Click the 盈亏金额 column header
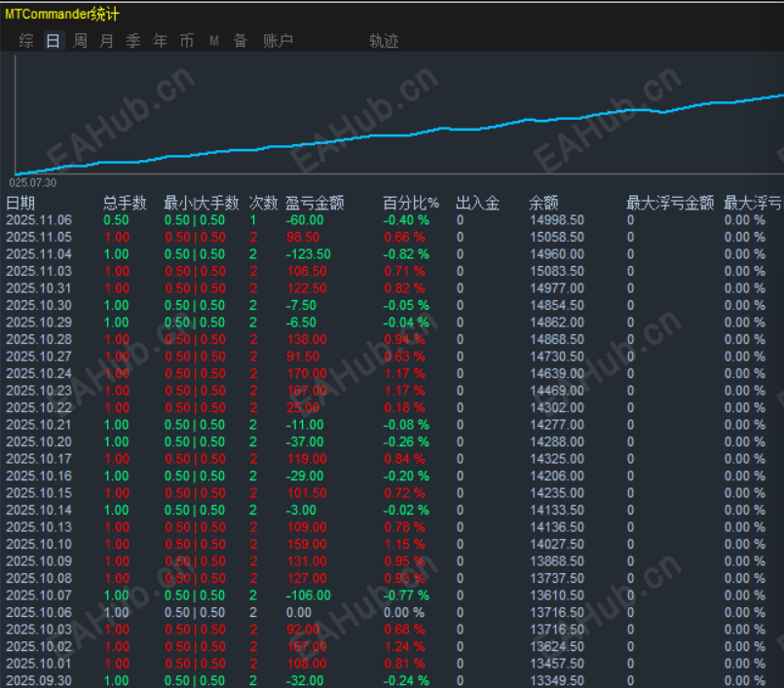The width and height of the screenshot is (784, 688). (x=315, y=203)
